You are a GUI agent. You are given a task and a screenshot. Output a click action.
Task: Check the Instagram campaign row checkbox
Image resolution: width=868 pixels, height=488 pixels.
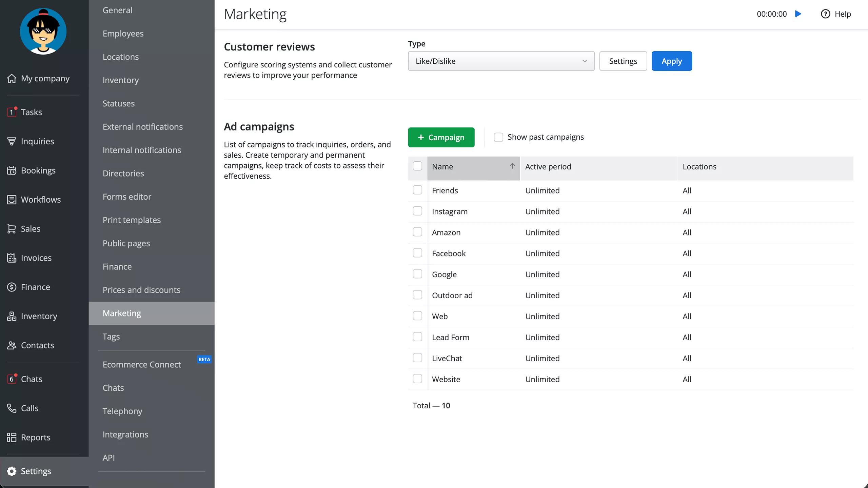(417, 211)
